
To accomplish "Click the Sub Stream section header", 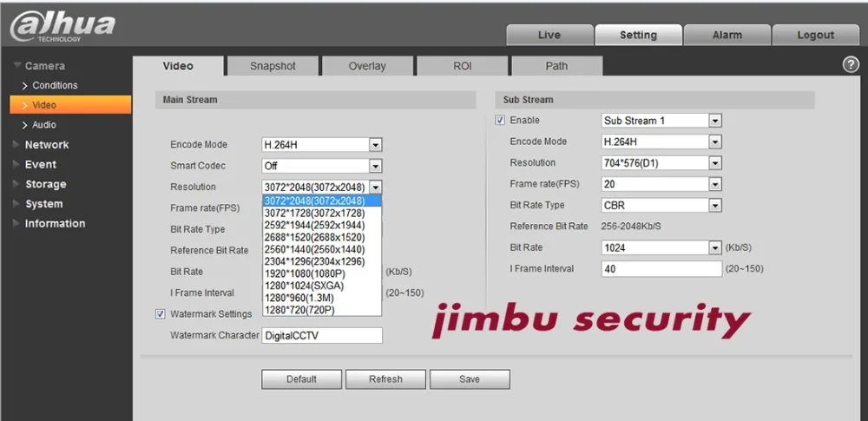I will pos(654,100).
